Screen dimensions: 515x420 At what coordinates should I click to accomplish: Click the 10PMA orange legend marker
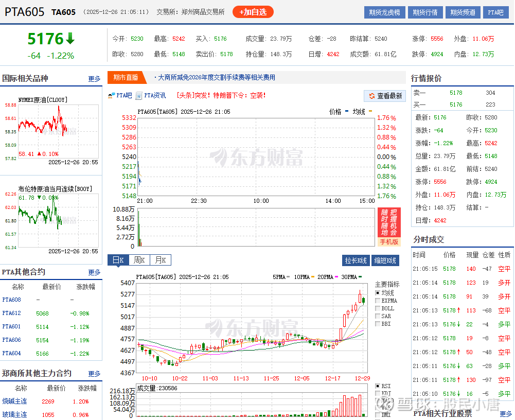tap(313, 277)
